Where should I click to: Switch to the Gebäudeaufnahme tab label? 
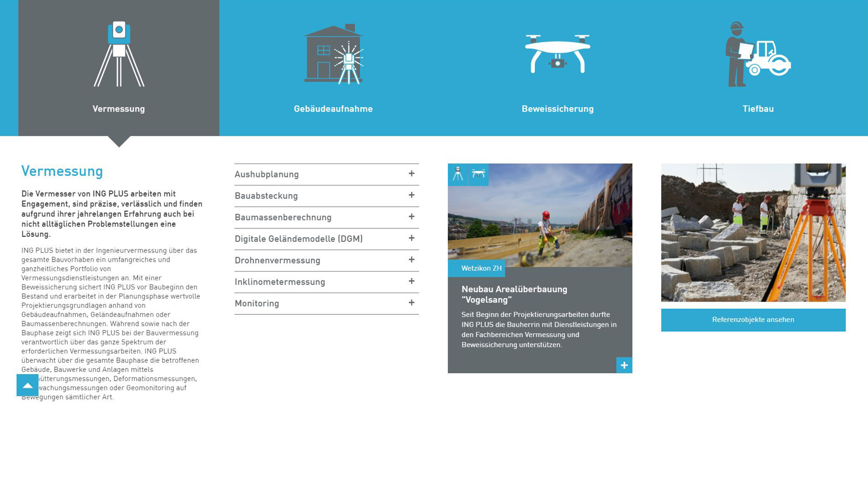[x=333, y=109]
